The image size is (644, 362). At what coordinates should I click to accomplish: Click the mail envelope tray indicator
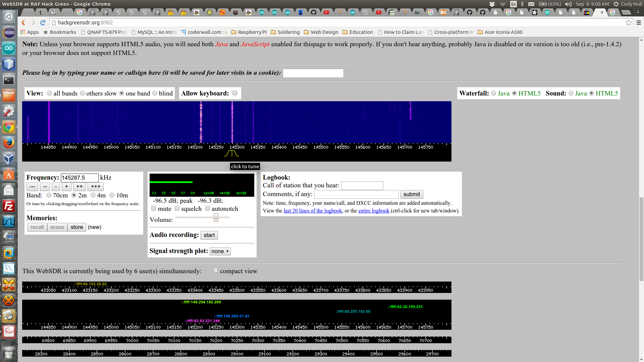click(531, 4)
